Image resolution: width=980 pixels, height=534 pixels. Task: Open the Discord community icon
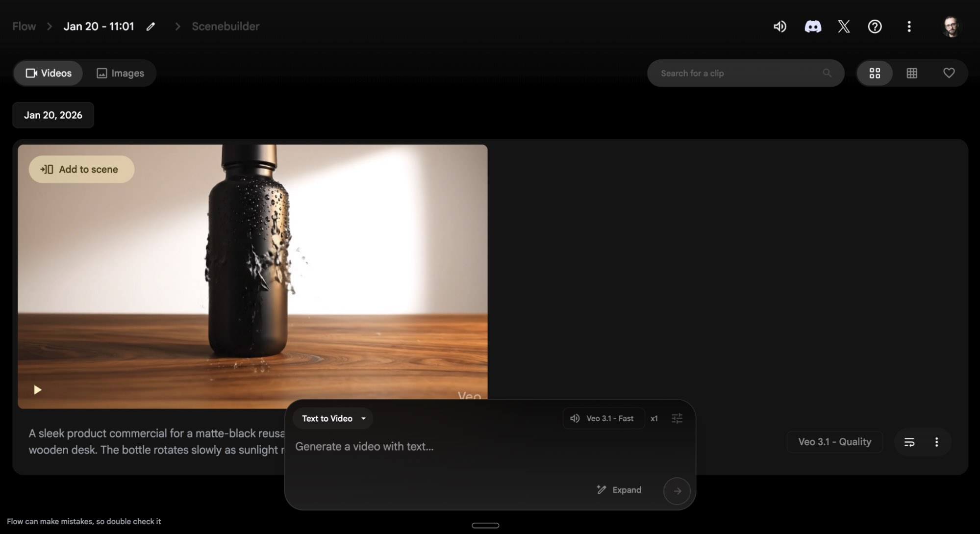[x=812, y=26]
